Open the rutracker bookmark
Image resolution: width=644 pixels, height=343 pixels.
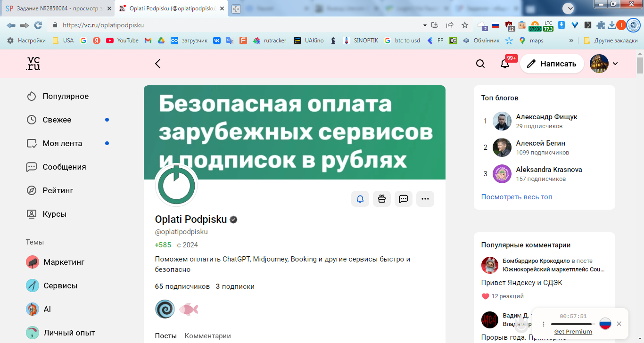270,41
